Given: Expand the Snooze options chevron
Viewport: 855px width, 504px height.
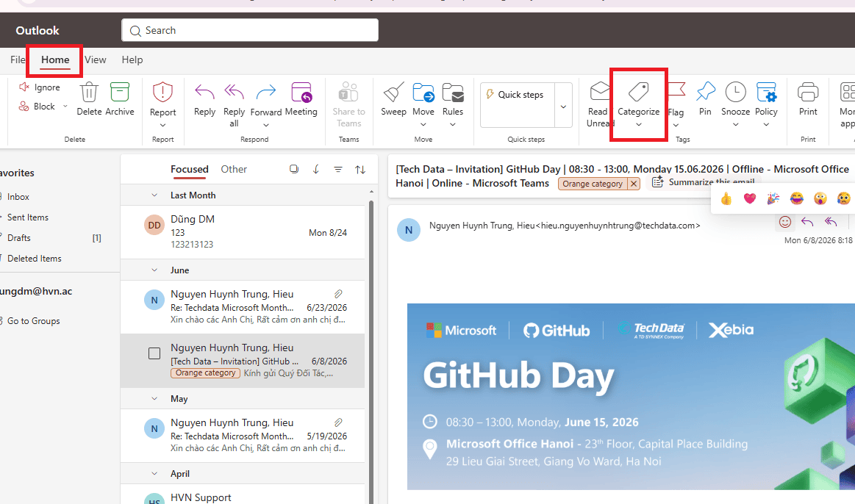Looking at the screenshot, I should pyautogui.click(x=736, y=125).
